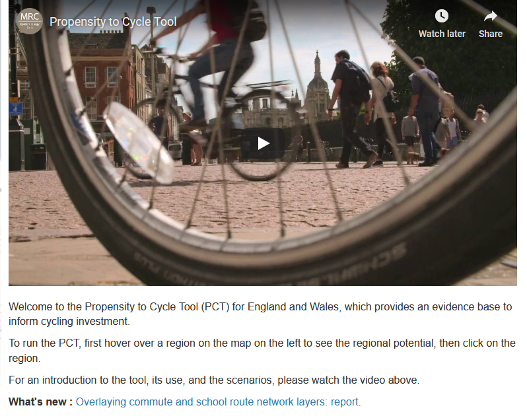Screen dimensions: 527x420
Task: Click the wheel reflector in the video
Action: point(139,143)
